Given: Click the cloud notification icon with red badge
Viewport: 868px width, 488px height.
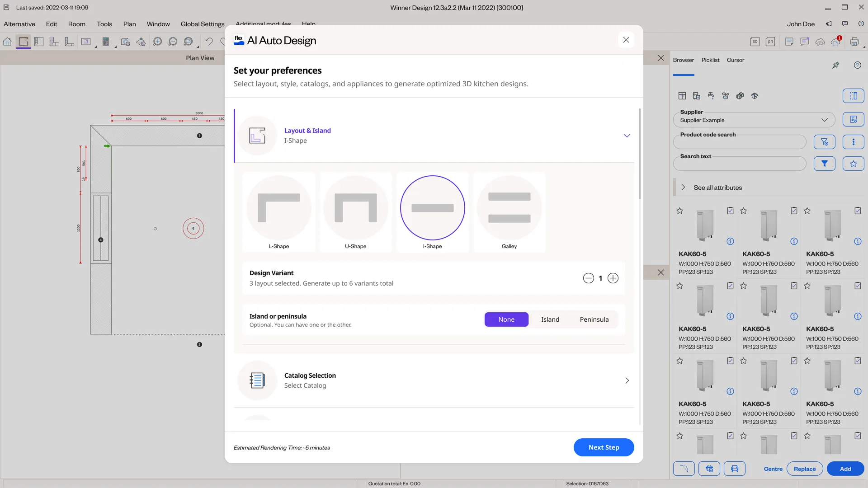Looking at the screenshot, I should [835, 42].
